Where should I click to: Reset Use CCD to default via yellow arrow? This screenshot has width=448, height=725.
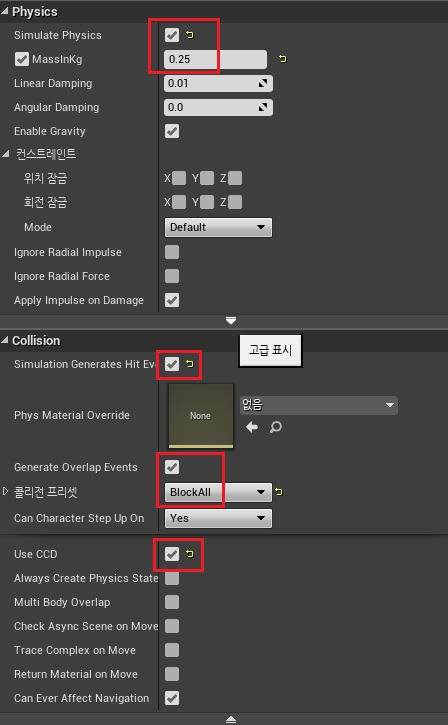(190, 553)
